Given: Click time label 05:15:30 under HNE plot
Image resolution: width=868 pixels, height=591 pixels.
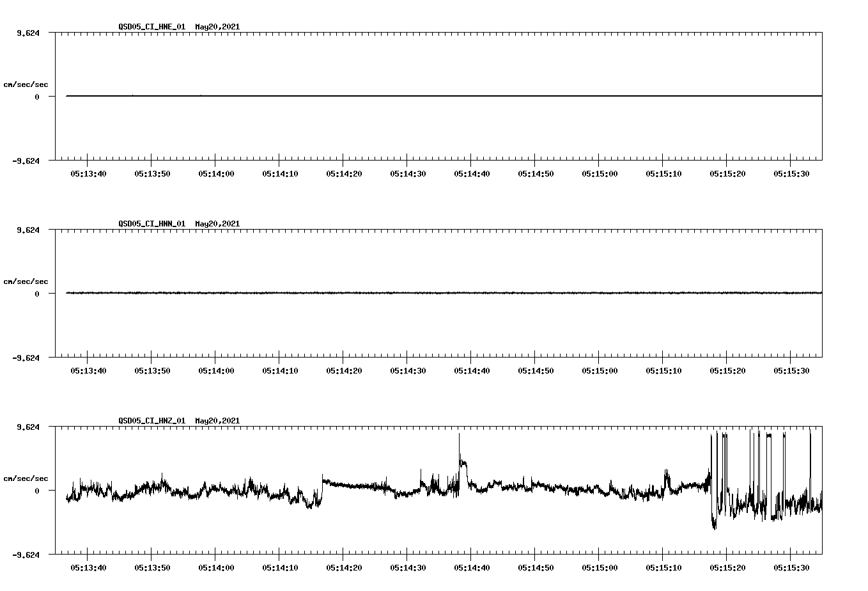Looking at the screenshot, I should 791,173.
